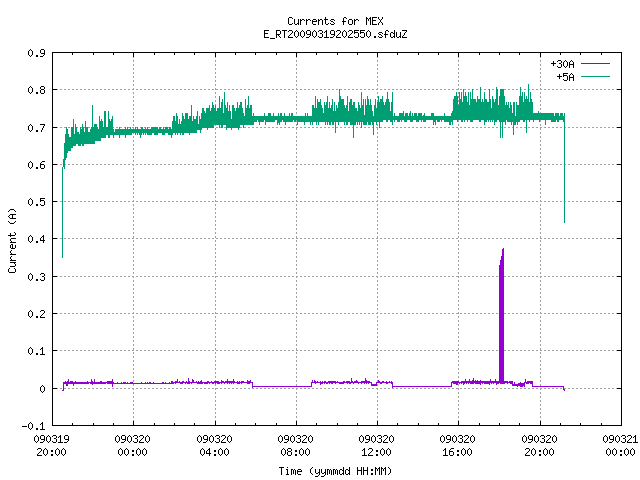Click the y-axis tick value -0.1
The height and width of the screenshot is (480, 640).
point(33,426)
